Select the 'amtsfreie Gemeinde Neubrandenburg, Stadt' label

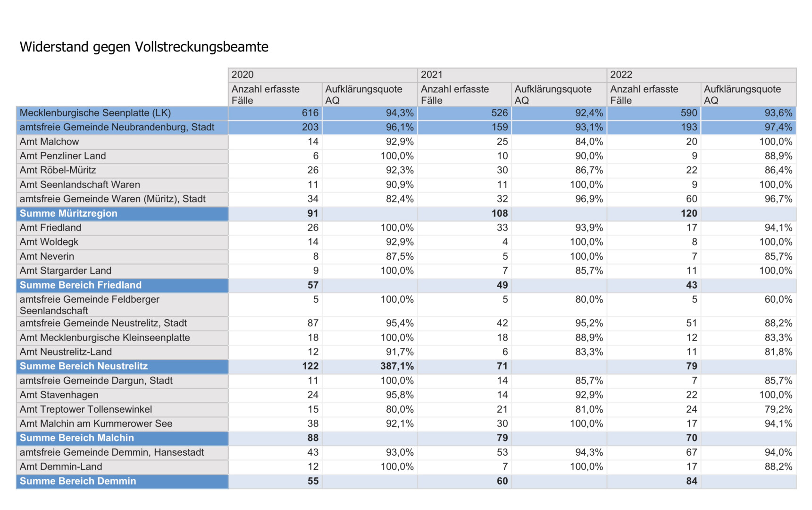click(x=117, y=127)
